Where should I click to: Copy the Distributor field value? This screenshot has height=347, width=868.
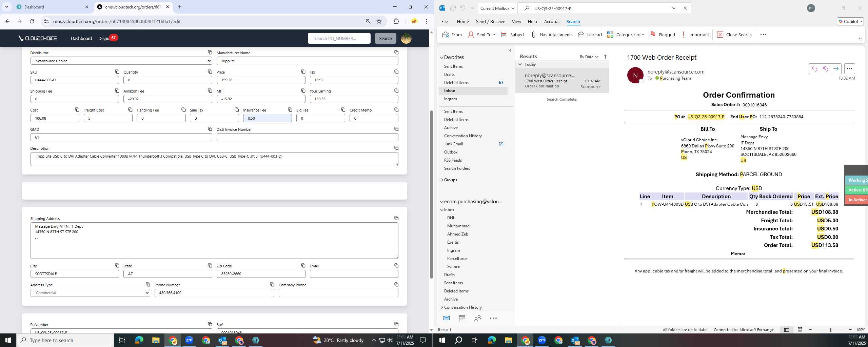(x=210, y=52)
